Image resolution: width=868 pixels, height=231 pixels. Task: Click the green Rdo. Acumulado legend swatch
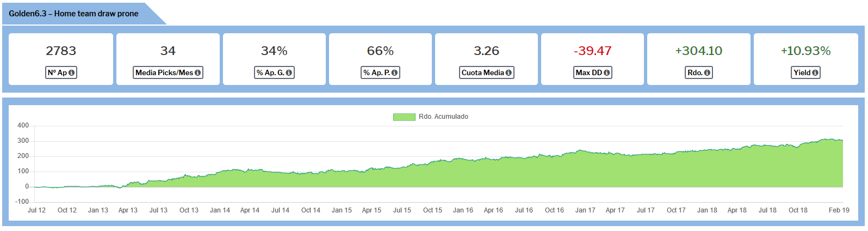(x=404, y=117)
